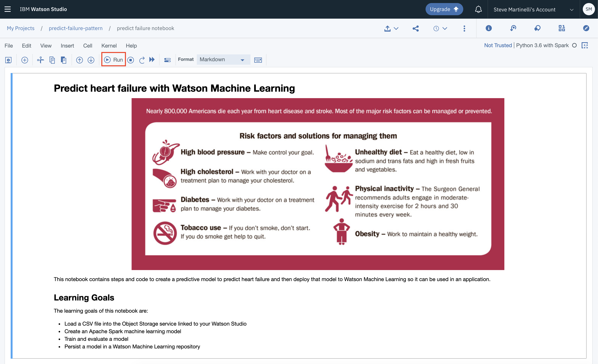
Task: Toggle the focus mode icon beside kernel indicator
Action: click(x=585, y=45)
